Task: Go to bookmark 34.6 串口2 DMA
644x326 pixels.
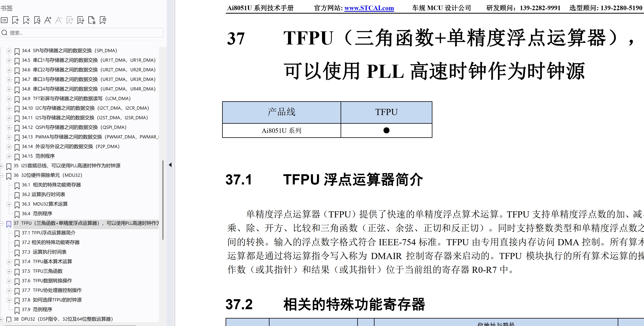Action: (x=89, y=70)
